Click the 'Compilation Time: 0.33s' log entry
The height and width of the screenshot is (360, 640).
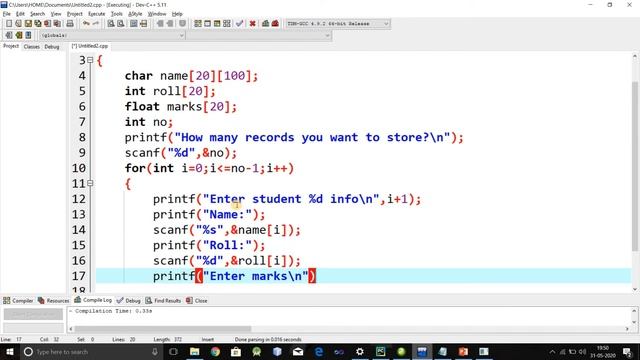point(113,311)
